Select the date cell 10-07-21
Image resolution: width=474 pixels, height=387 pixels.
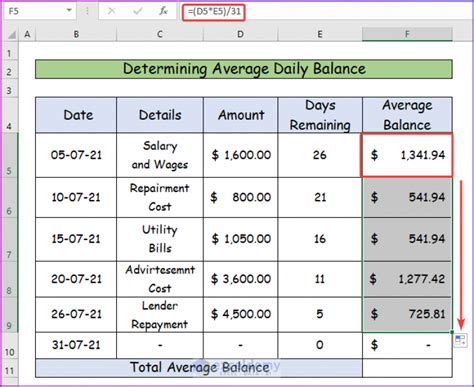[x=76, y=197]
